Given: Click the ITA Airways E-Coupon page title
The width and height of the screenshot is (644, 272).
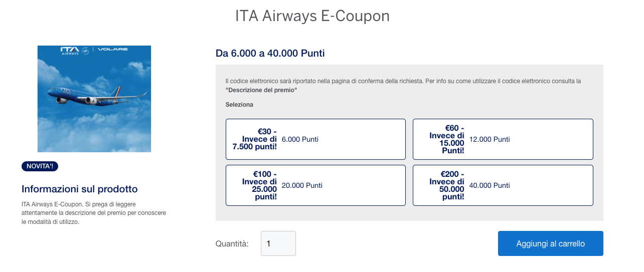Looking at the screenshot, I should point(312,16).
